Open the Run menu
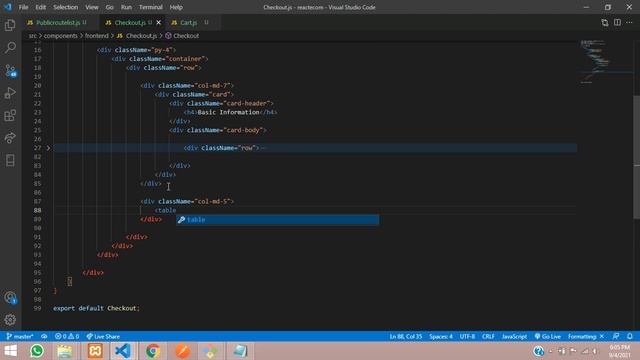The height and width of the screenshot is (360, 640). (x=126, y=7)
